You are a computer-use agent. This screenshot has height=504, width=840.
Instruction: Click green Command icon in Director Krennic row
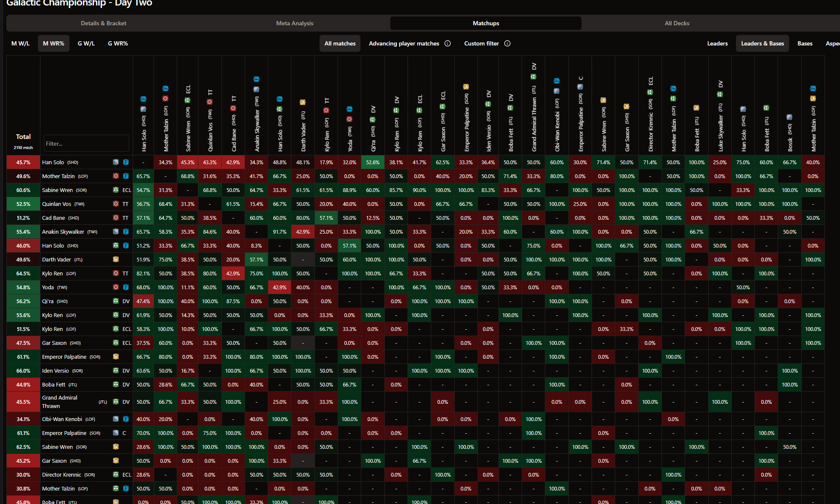[116, 475]
